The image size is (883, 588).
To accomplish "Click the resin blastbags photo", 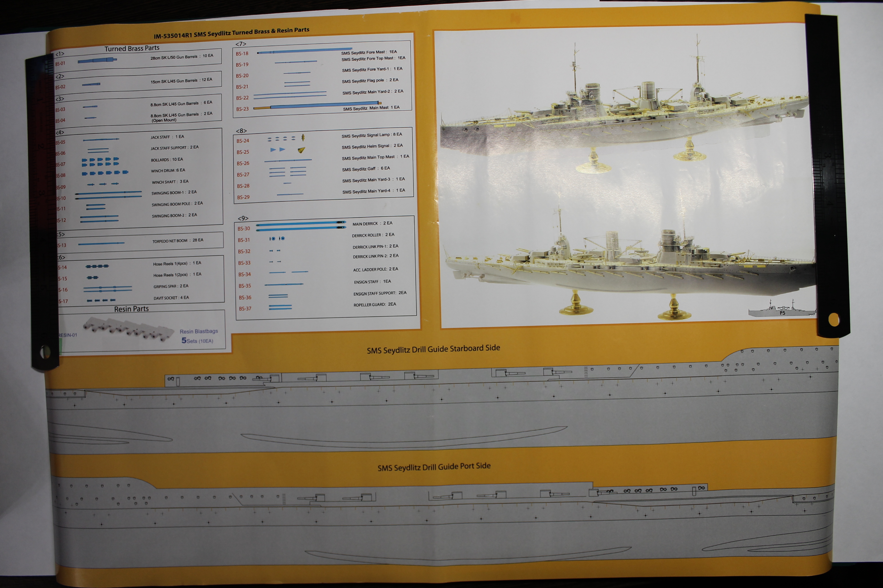I will [x=128, y=329].
